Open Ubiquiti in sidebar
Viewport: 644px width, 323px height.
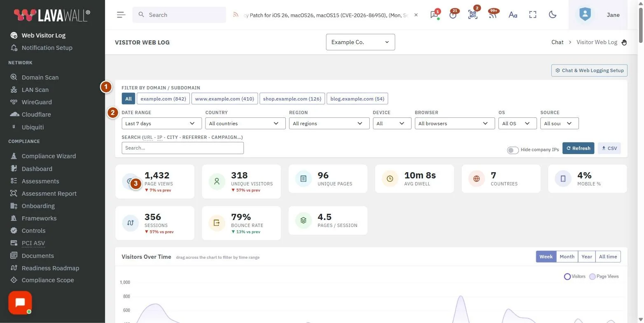tap(27, 127)
